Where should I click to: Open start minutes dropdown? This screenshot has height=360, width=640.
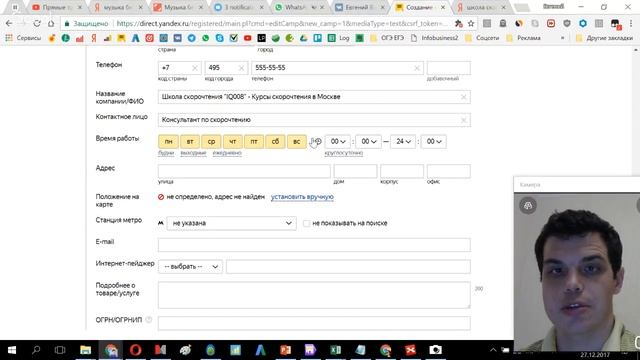369,142
